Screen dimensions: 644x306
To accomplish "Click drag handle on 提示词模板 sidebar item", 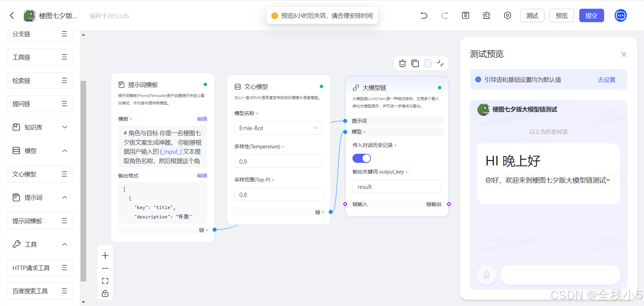I will 64,221.
